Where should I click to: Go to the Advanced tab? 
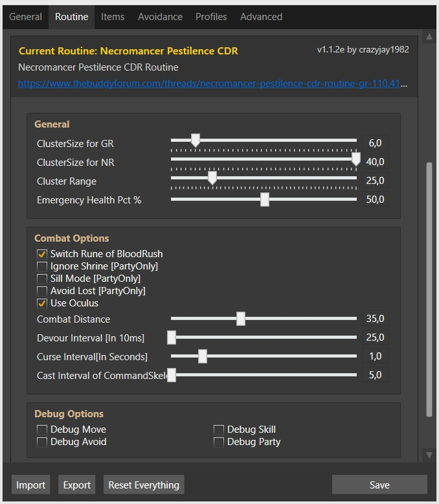tap(261, 17)
